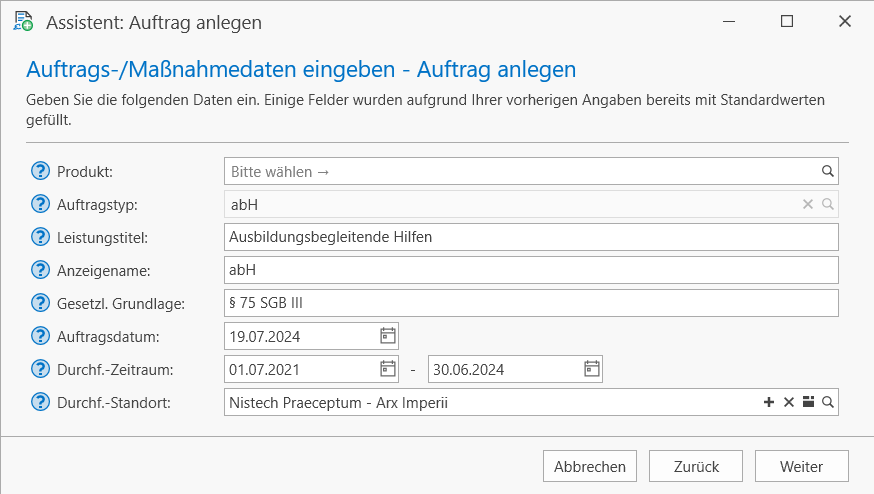Remove Durchf.-Standort with the X icon
Image resolution: width=874 pixels, height=494 pixels.
(789, 402)
